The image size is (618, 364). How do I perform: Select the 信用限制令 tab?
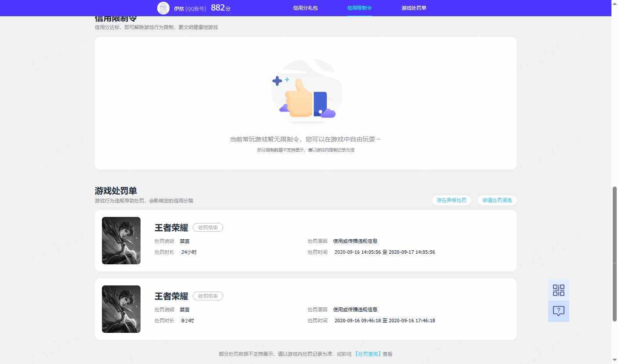click(x=359, y=8)
